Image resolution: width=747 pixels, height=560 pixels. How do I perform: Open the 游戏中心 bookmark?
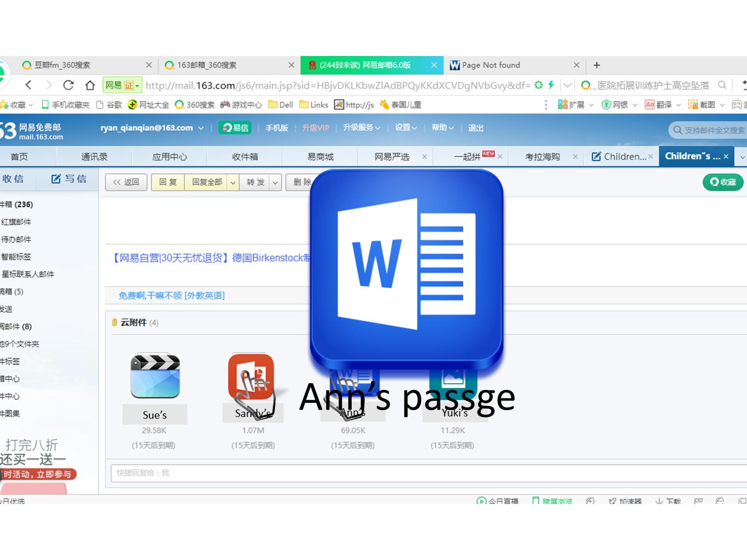tap(241, 105)
